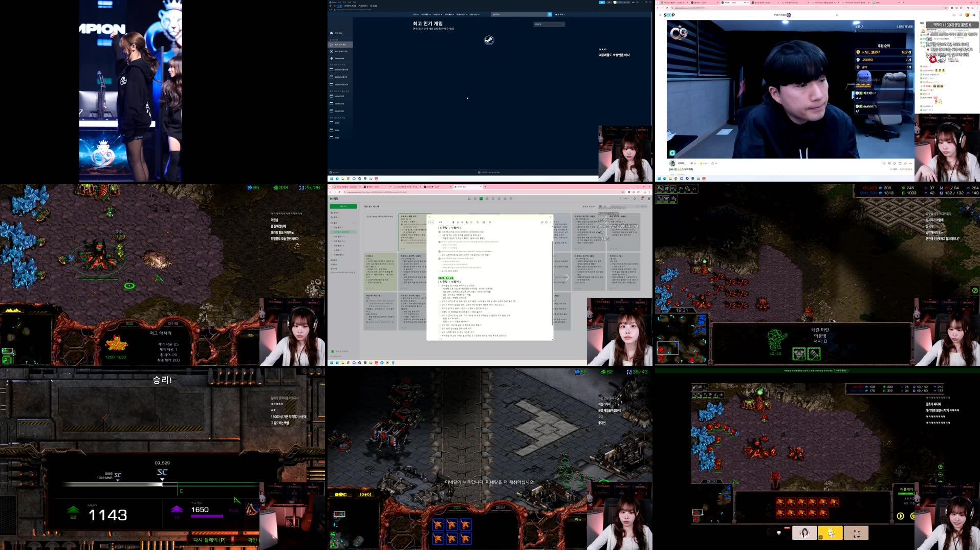The width and height of the screenshot is (980, 550).
Task: Click the home icon in Steam's sidebar
Action: coord(331,33)
